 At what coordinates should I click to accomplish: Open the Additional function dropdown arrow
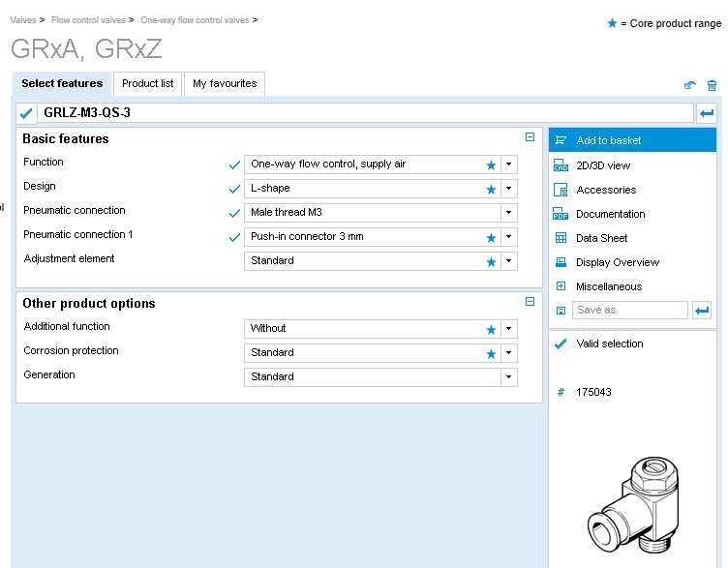coord(509,329)
